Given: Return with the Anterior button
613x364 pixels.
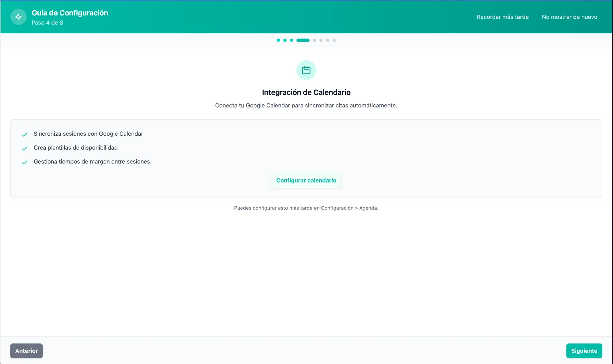Looking at the screenshot, I should click(26, 351).
